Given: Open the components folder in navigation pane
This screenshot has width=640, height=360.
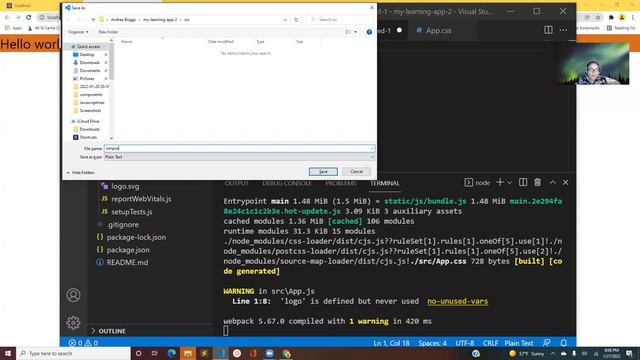Looking at the screenshot, I should click(x=91, y=95).
